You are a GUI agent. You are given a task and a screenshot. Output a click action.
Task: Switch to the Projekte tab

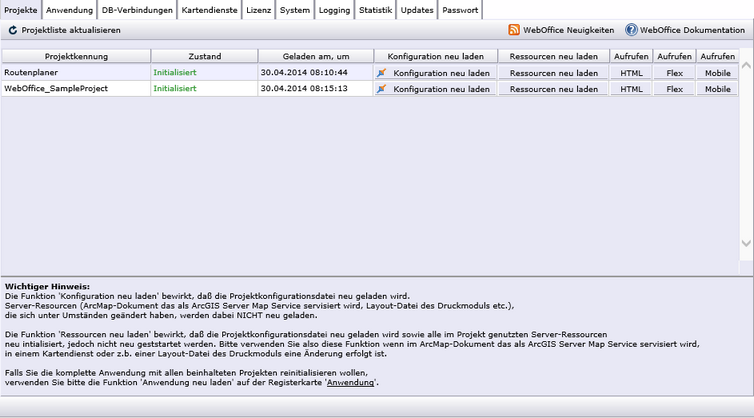pos(21,10)
